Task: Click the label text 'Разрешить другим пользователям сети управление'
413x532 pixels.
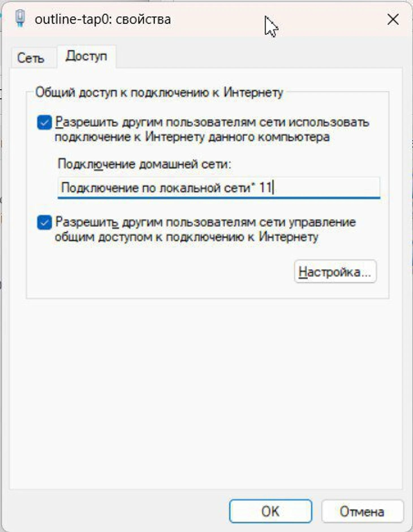Action: (205, 222)
